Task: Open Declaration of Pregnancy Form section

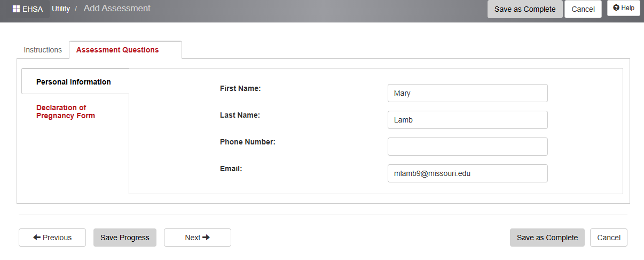Action: click(x=66, y=111)
